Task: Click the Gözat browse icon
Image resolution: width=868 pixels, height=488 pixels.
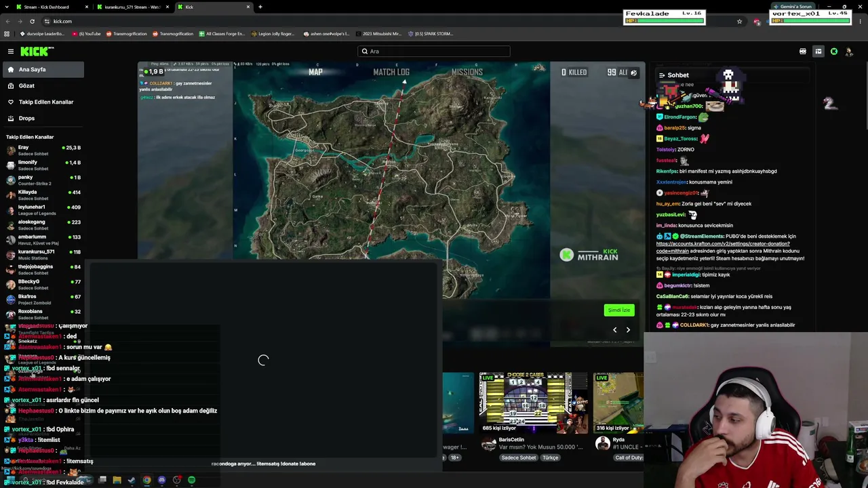Action: [11, 85]
